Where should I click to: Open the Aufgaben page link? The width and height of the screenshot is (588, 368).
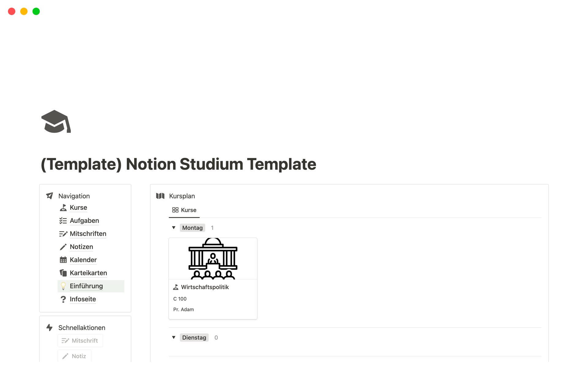84,221
